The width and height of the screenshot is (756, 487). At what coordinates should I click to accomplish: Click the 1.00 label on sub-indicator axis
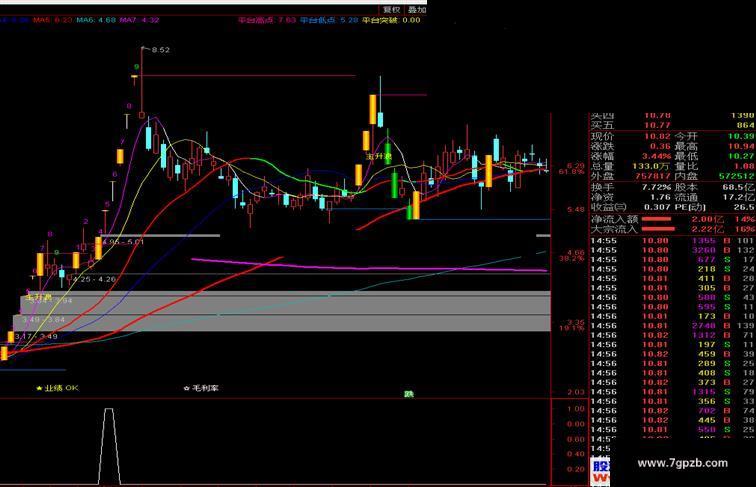576,409
